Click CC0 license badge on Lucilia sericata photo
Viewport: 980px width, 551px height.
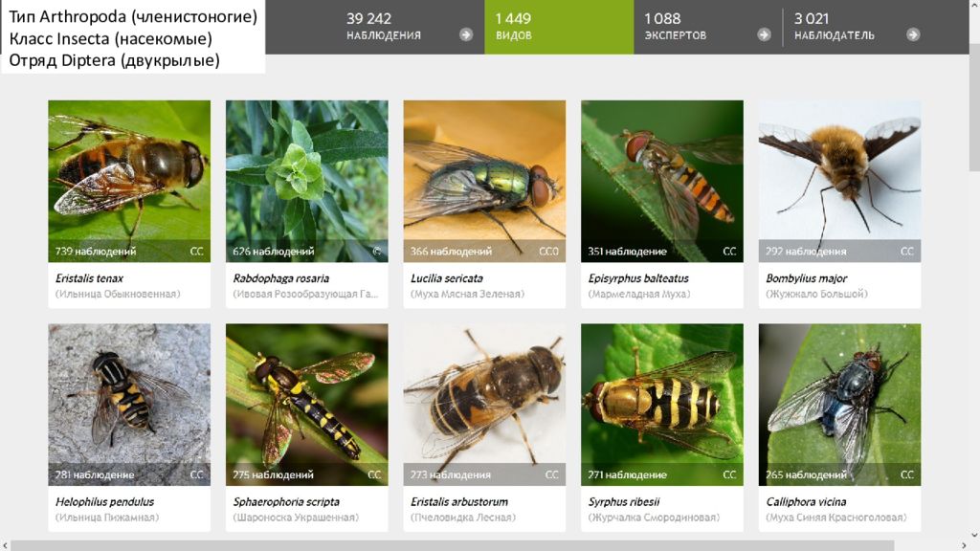[548, 252]
